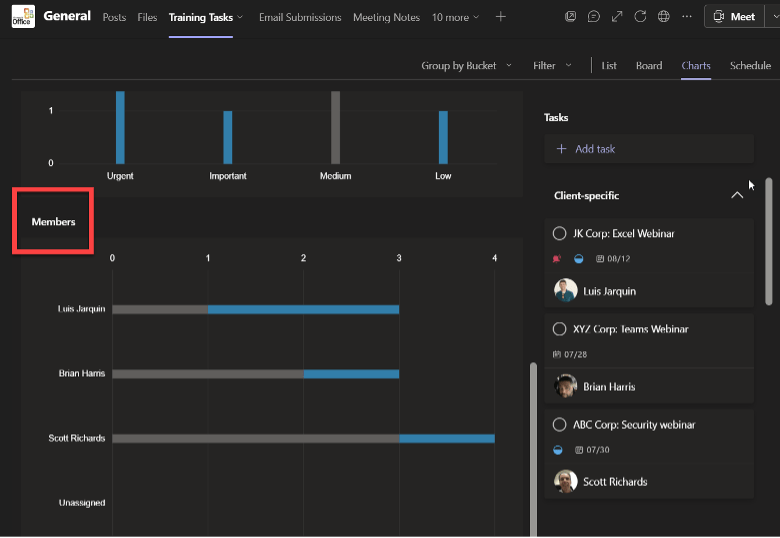This screenshot has width=780, height=538.
Task: Reload the tab with the refresh icon
Action: (640, 17)
